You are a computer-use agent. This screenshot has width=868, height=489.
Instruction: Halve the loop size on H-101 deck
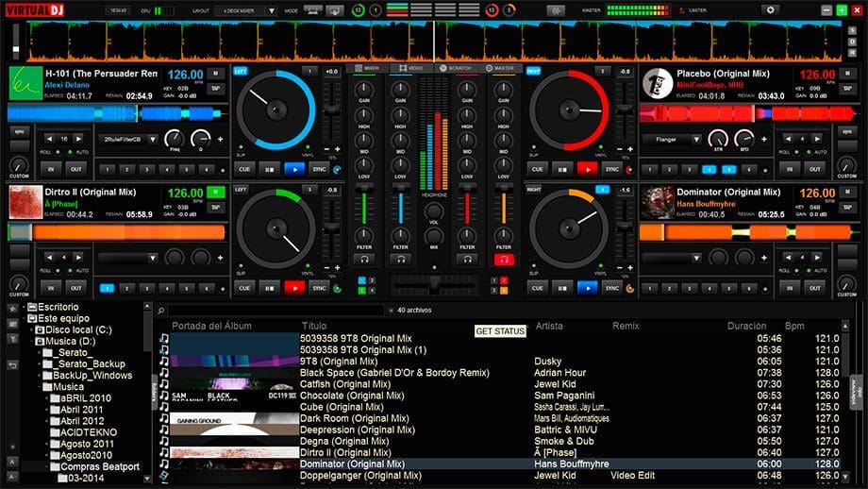click(x=49, y=139)
